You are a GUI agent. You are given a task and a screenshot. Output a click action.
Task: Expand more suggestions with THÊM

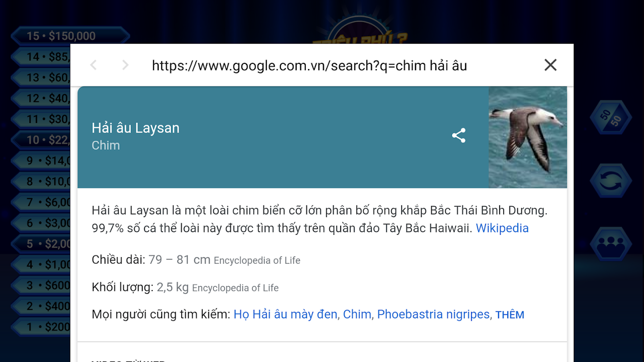(x=510, y=315)
